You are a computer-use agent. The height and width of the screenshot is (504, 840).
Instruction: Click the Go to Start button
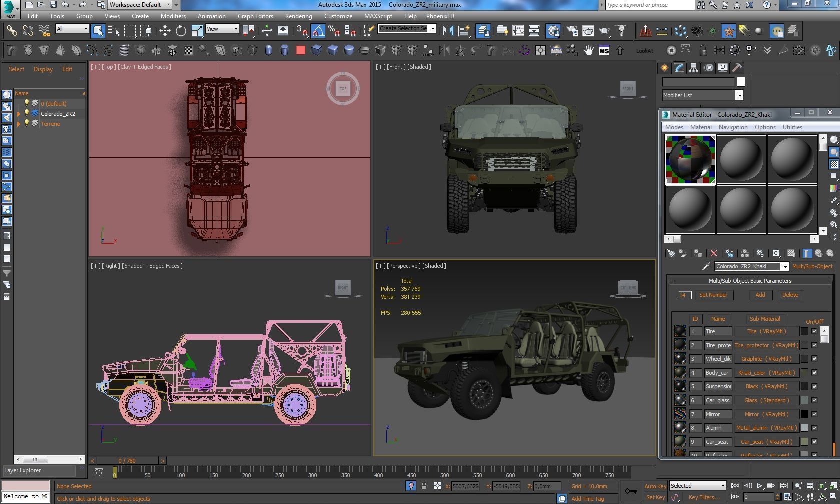pos(735,486)
